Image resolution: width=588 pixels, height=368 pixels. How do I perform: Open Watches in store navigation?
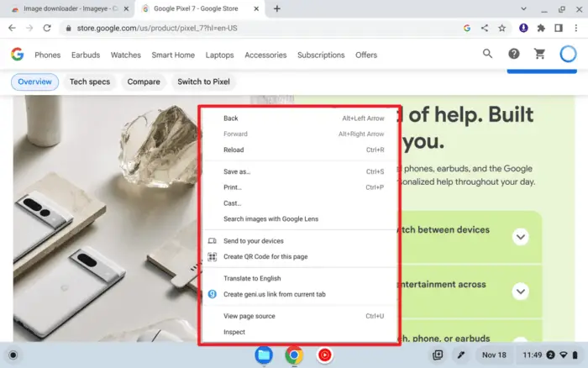(x=126, y=55)
